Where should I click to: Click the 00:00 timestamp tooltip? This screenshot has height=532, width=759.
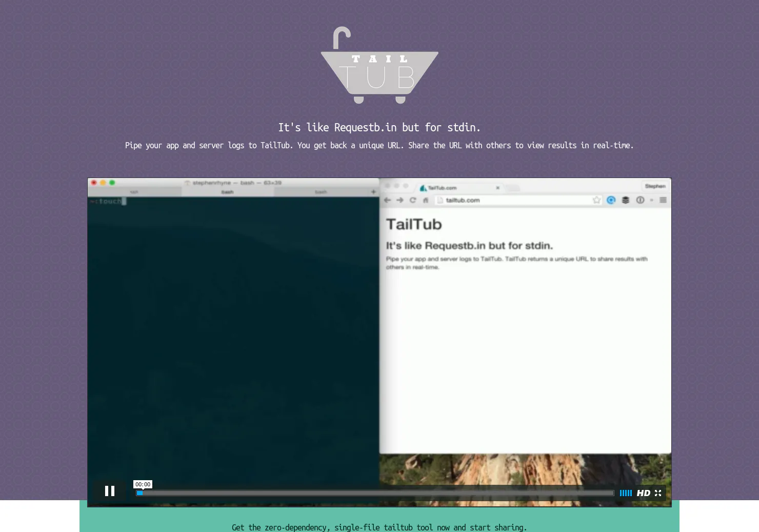[x=143, y=484]
